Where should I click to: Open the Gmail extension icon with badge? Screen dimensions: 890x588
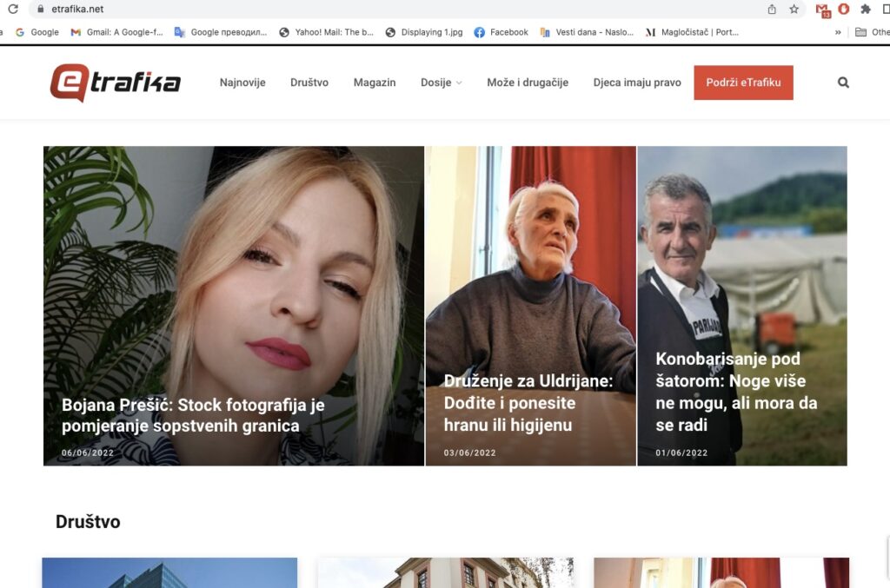point(822,10)
